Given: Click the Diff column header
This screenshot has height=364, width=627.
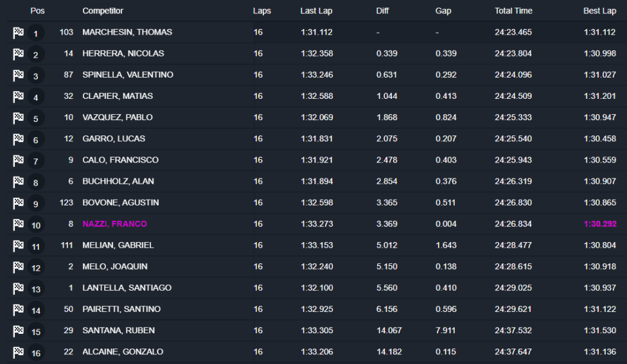Looking at the screenshot, I should [382, 11].
